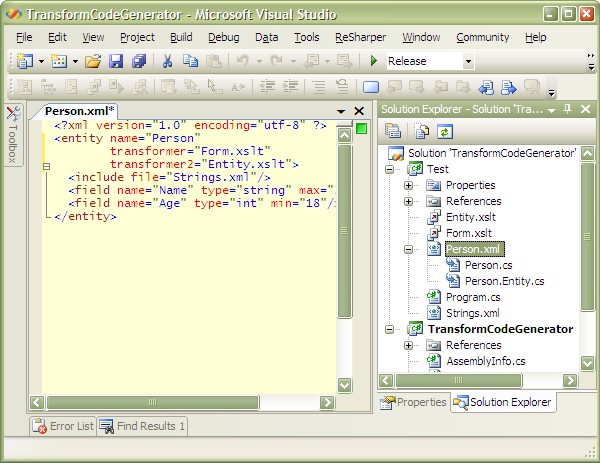Viewport: 600px width, 463px height.
Task: Click the green ReSharper status indicator
Action: coord(361,129)
